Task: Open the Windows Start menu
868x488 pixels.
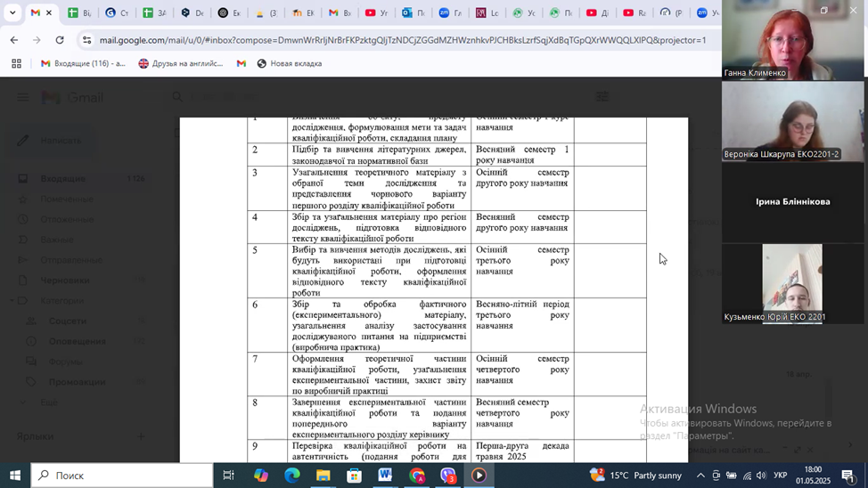Action: coord(15,476)
